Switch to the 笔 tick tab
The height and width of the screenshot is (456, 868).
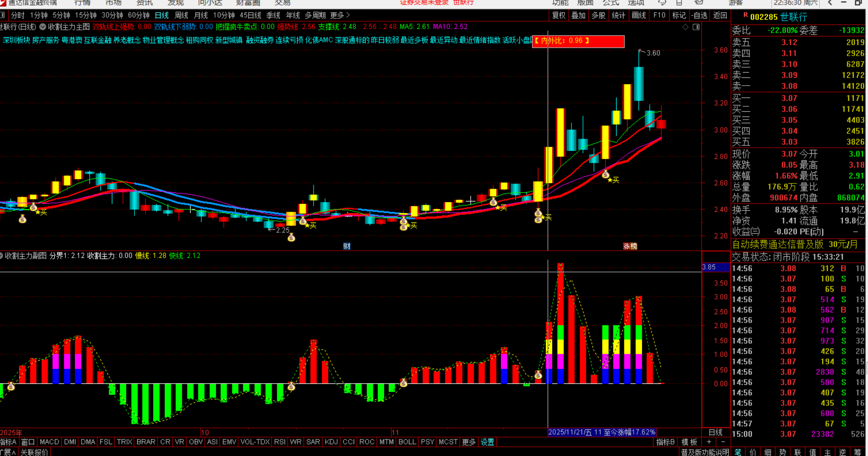[x=738, y=452]
